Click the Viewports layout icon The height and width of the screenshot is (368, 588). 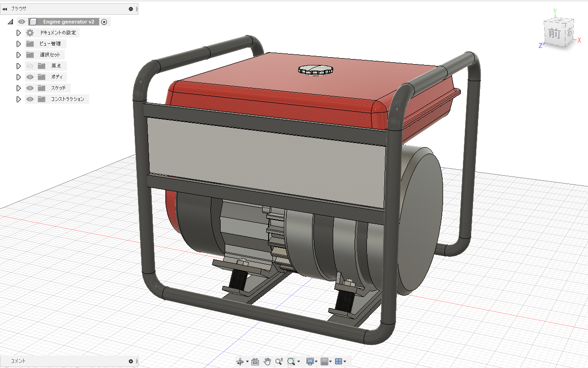pos(338,362)
